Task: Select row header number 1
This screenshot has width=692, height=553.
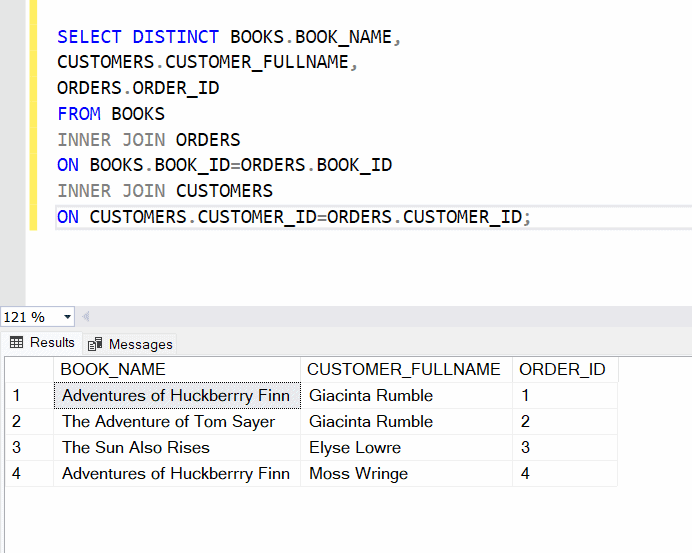Action: [x=30, y=395]
